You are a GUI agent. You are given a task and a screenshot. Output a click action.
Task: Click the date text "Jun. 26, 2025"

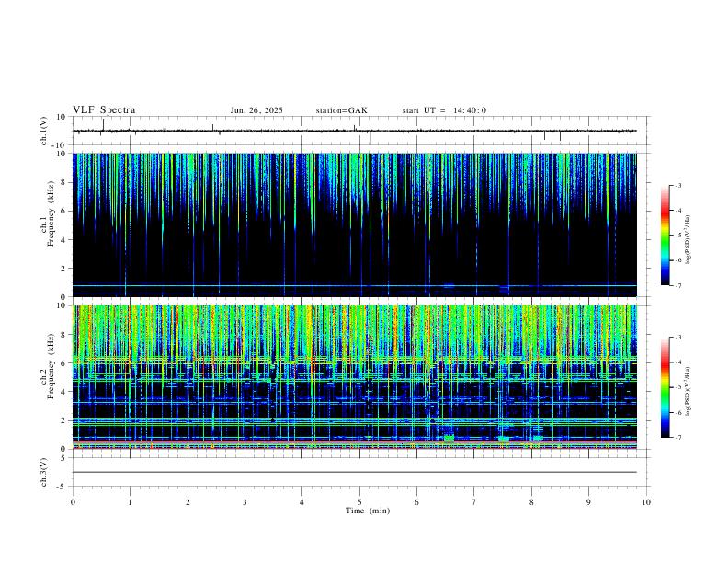[x=256, y=110]
